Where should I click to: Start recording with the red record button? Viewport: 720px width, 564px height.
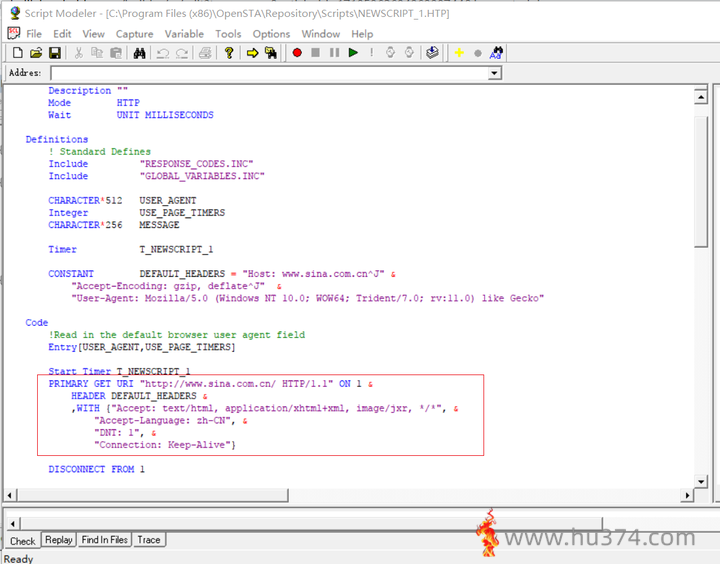[x=297, y=53]
